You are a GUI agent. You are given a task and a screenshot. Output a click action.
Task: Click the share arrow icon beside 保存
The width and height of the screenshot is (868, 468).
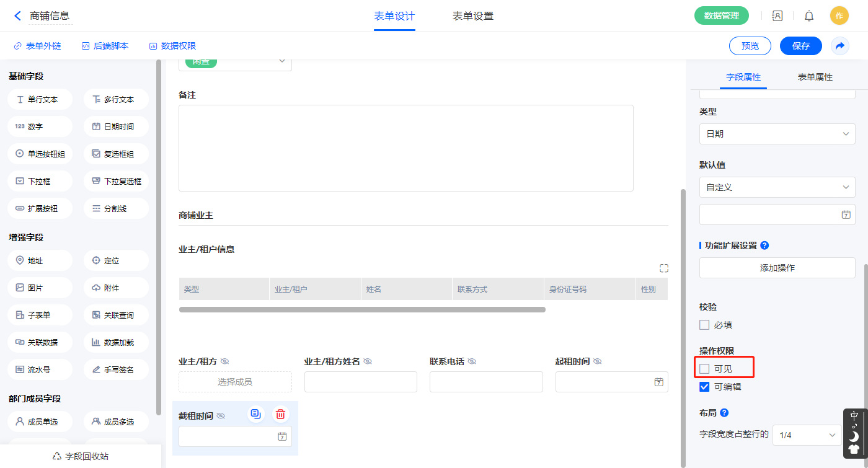point(840,46)
